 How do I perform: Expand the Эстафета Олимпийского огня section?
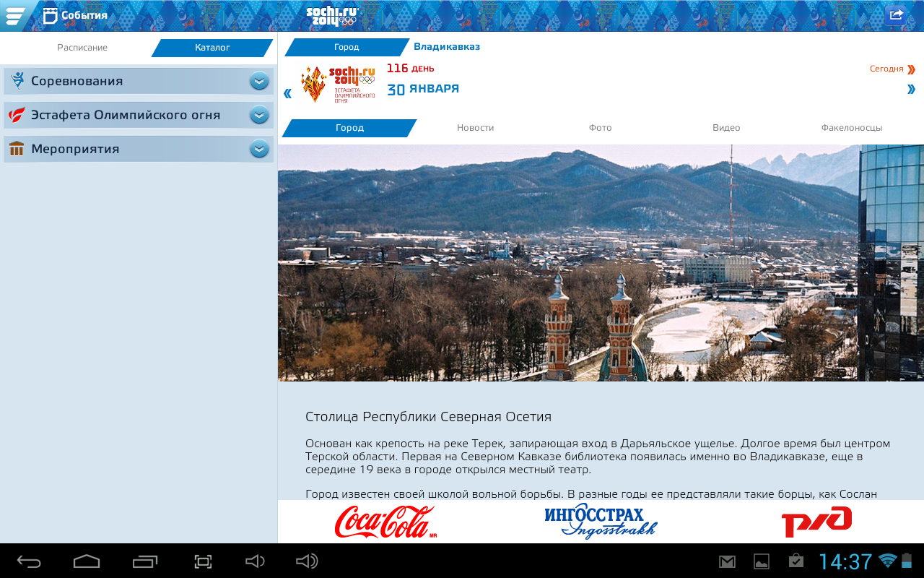click(259, 115)
